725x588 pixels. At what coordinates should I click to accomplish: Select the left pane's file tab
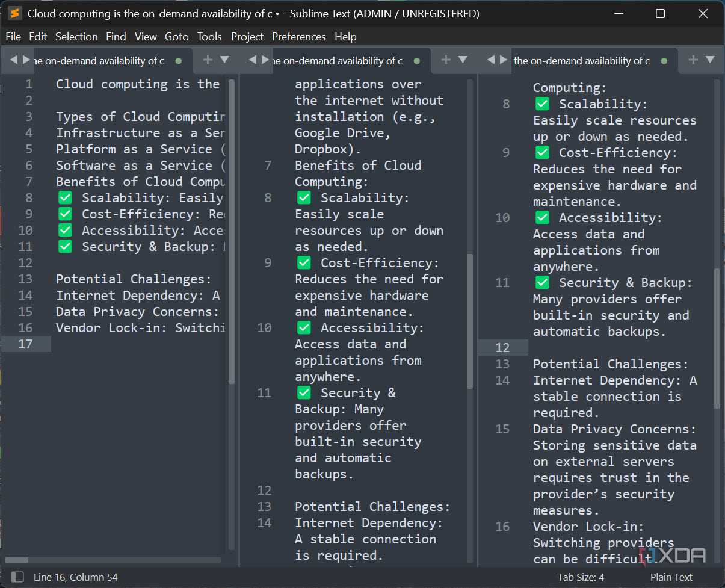(x=110, y=61)
